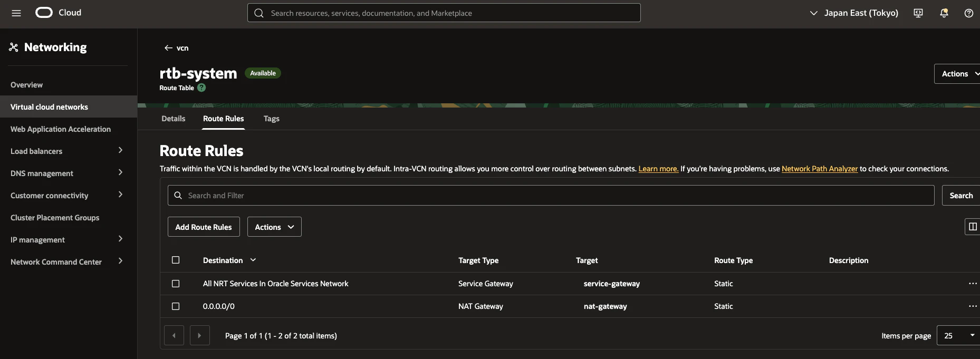Click the Target column header

[587, 260]
